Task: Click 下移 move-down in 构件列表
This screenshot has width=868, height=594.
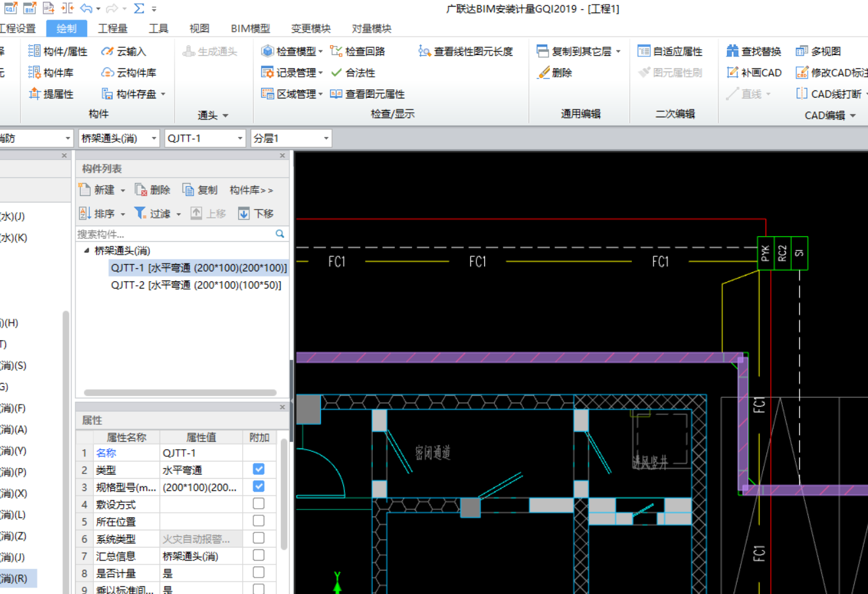Action: [256, 214]
